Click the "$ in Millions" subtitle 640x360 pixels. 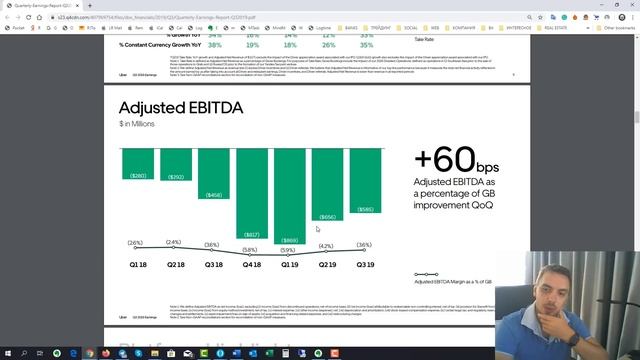137,124
